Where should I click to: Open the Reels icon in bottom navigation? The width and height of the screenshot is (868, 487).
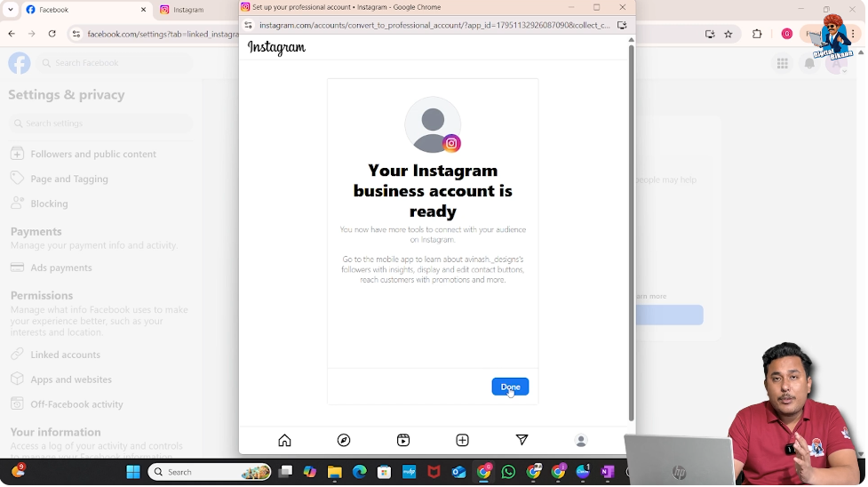(404, 441)
